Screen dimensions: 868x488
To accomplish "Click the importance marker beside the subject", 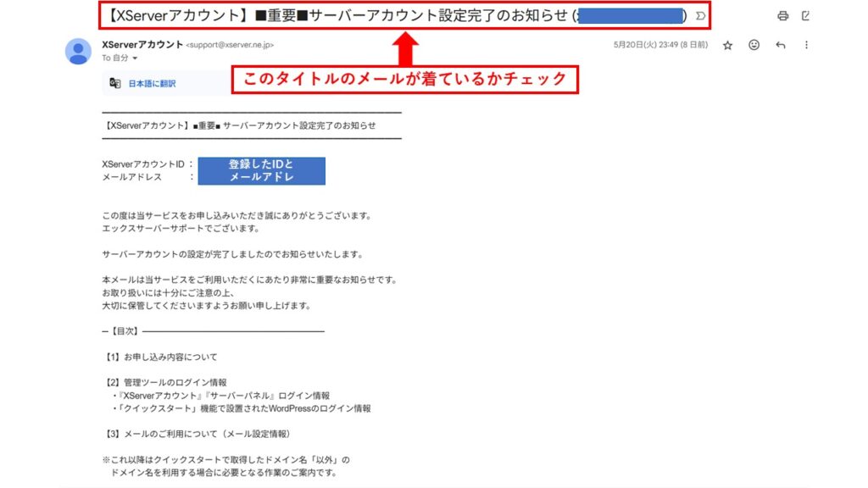I will (x=700, y=16).
